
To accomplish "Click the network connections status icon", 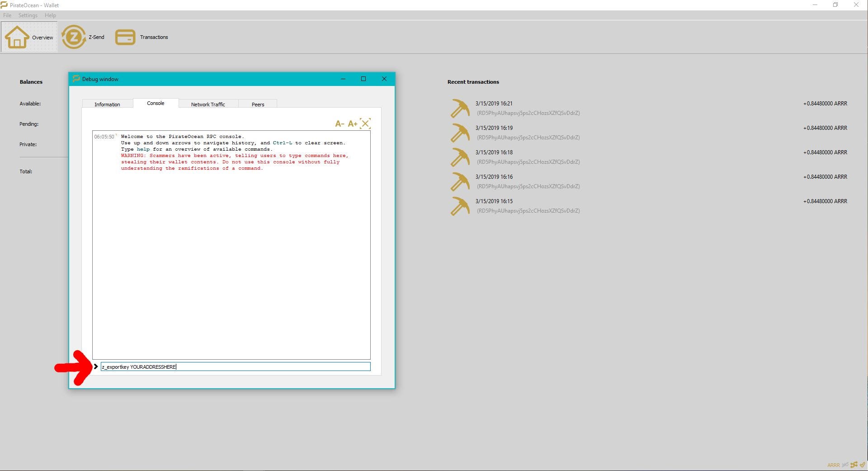I will tap(854, 465).
